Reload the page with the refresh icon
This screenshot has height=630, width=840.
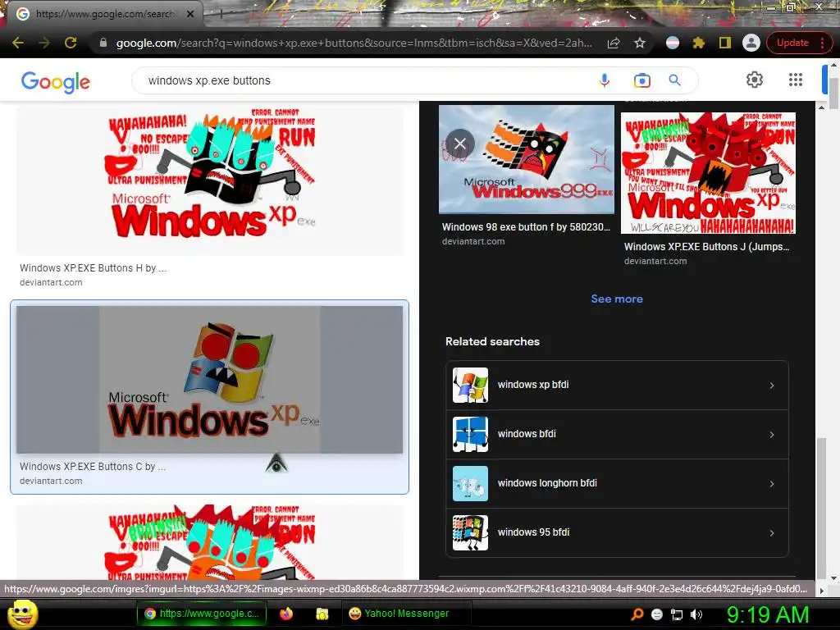click(71, 43)
